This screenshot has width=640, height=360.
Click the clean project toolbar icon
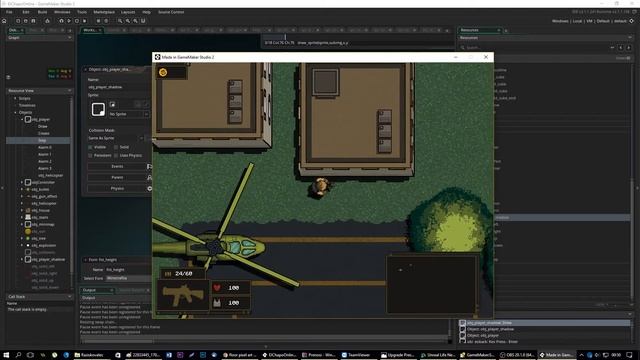(84, 21)
